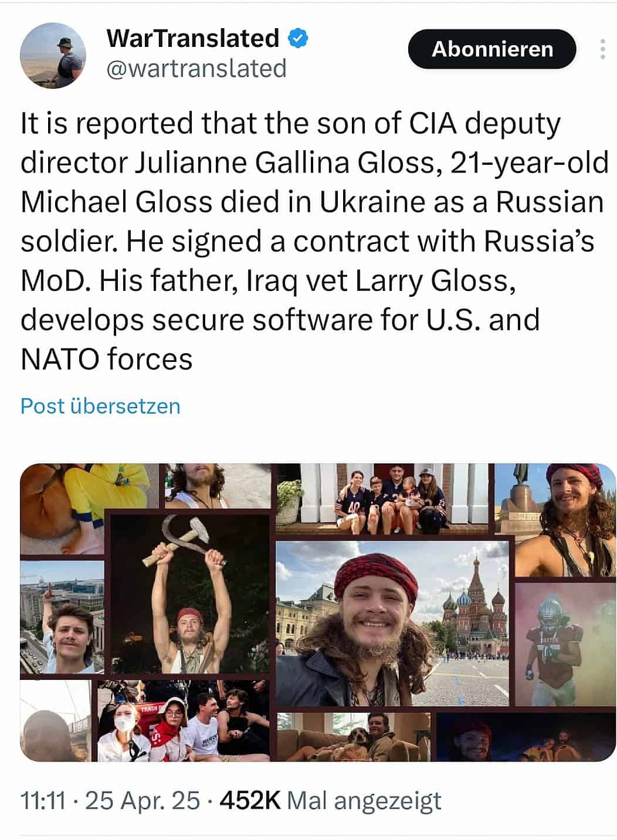Screen dimensions: 617x840
Task: Open the city rooftop selfie photo
Action: coord(62,617)
